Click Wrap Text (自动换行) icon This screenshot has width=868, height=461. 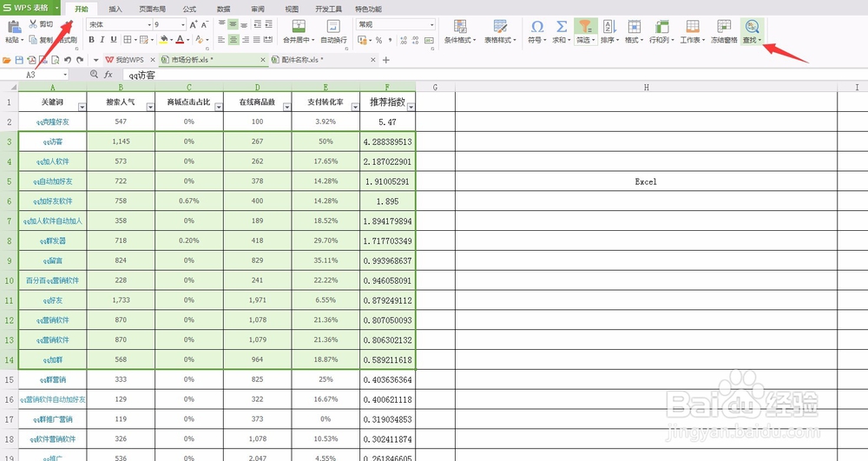click(333, 26)
